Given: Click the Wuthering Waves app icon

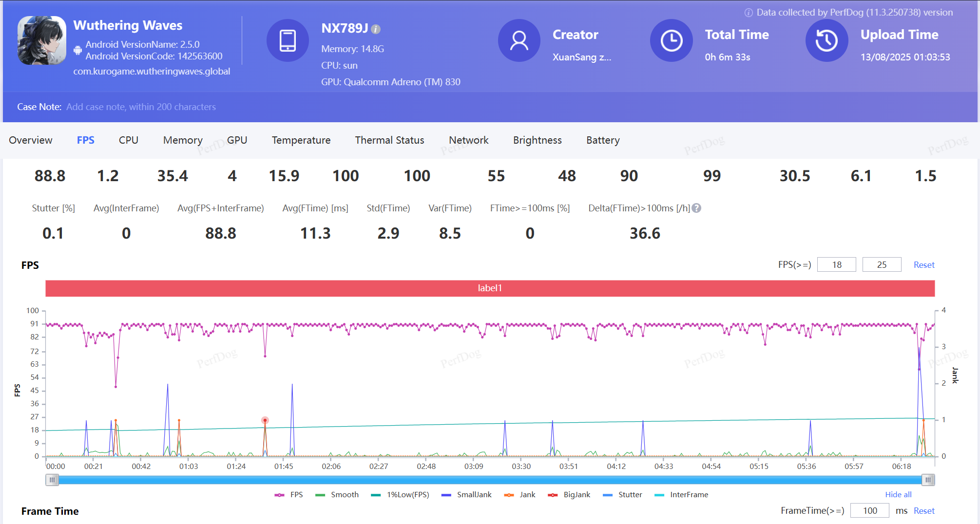Looking at the screenshot, I should (x=42, y=40).
